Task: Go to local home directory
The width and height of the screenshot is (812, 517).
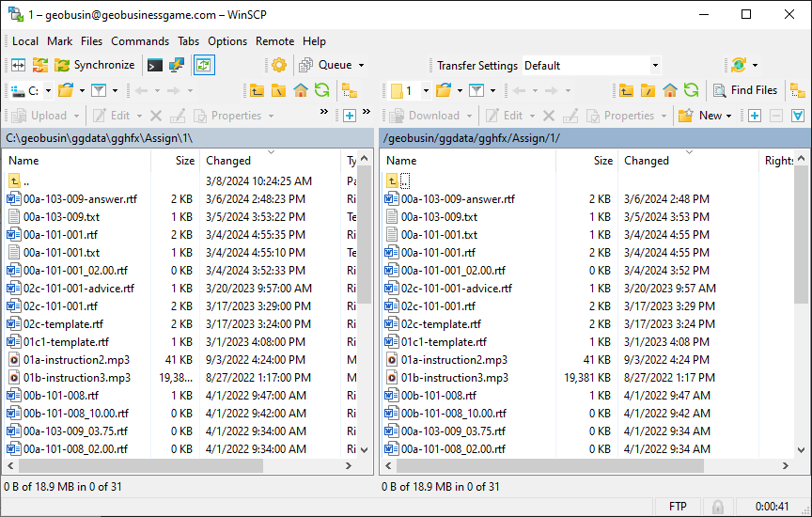Action: (301, 90)
